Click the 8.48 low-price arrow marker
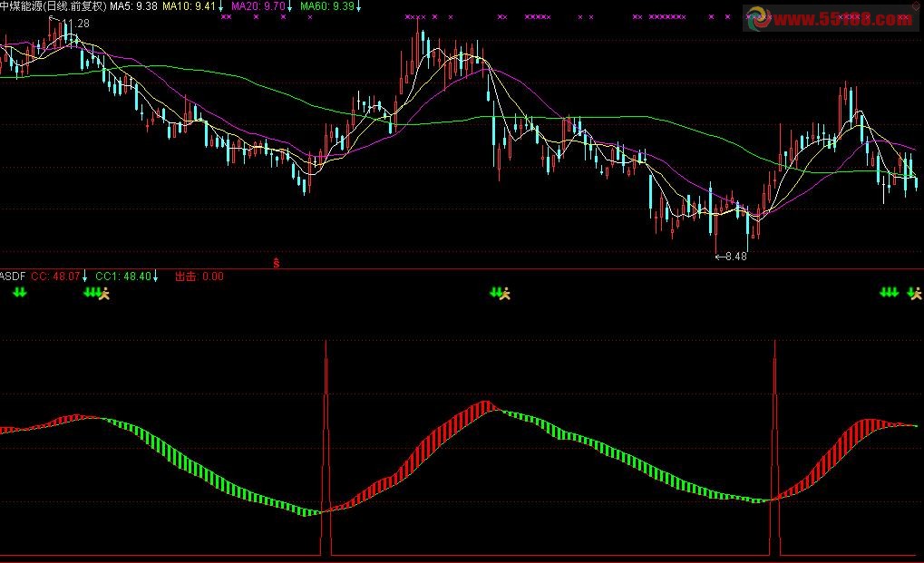 (731, 257)
